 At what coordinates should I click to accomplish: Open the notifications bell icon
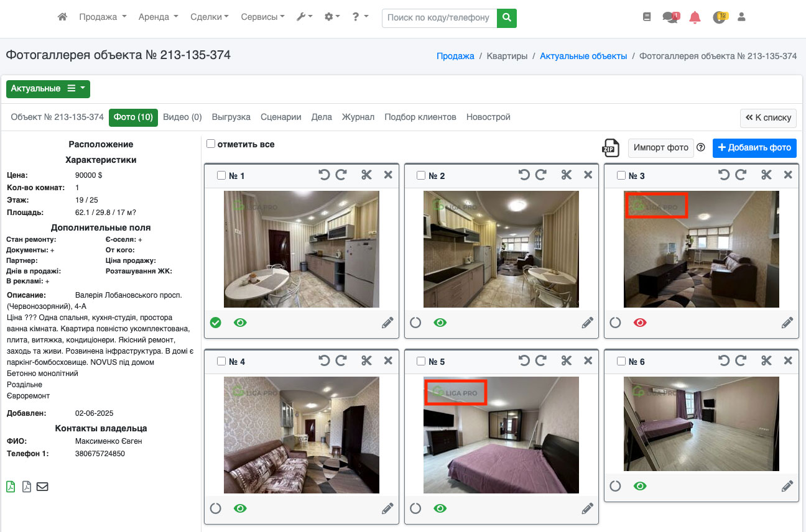pos(695,17)
